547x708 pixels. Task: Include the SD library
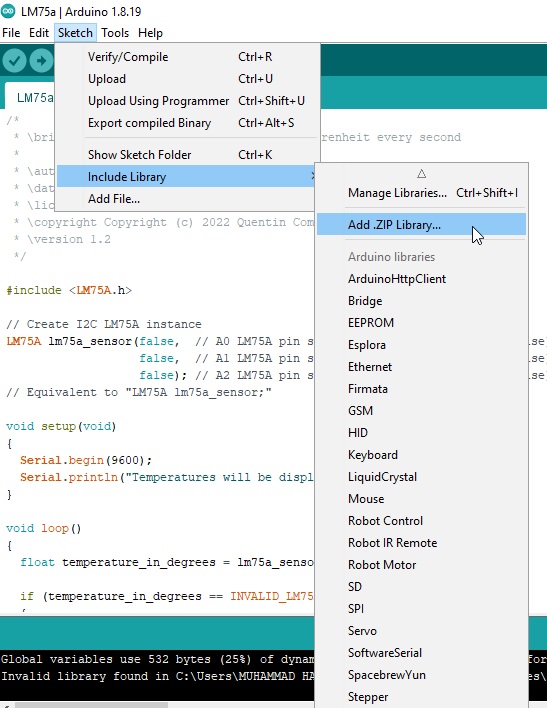tap(421, 587)
